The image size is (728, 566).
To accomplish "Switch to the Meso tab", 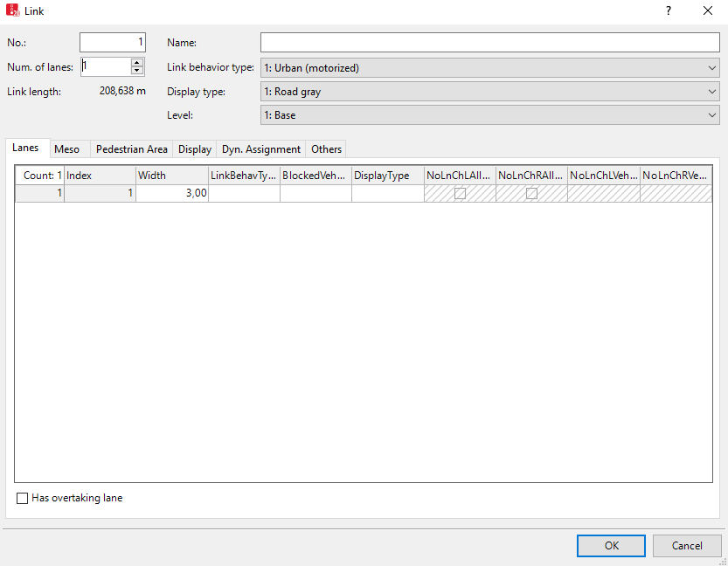I will 66,149.
